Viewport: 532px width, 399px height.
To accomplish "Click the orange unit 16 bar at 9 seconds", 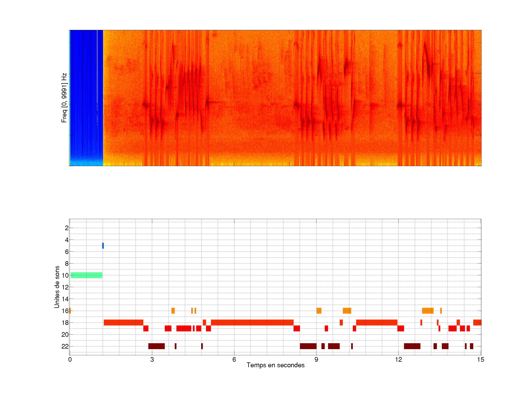I will (x=319, y=311).
